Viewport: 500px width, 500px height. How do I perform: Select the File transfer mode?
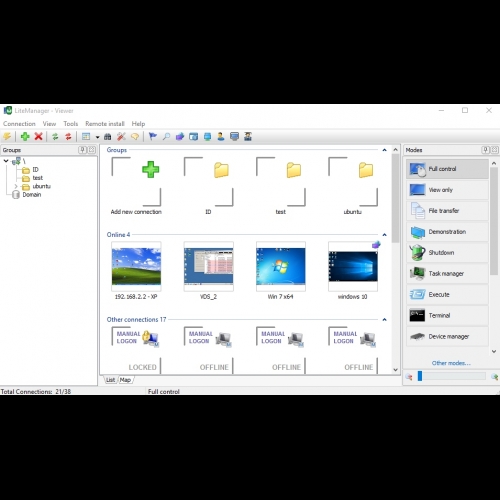click(x=447, y=211)
